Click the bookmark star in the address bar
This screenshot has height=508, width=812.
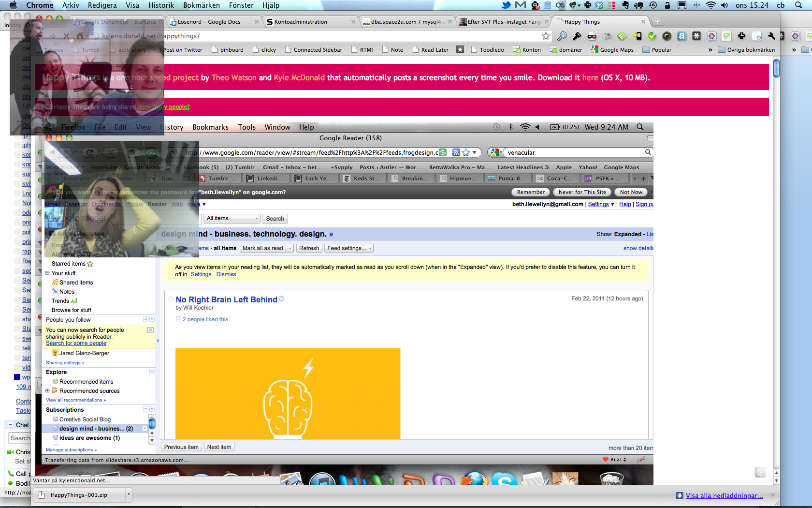click(x=546, y=36)
